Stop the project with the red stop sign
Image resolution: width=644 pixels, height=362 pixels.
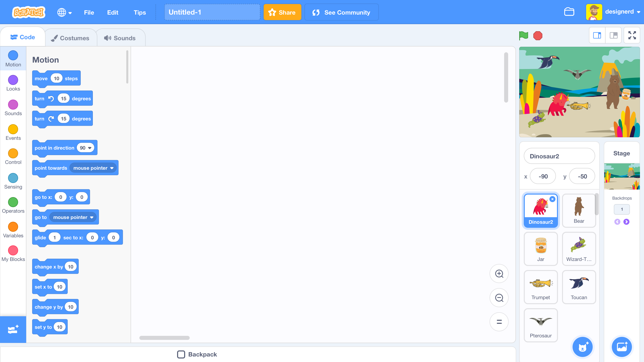(x=537, y=36)
